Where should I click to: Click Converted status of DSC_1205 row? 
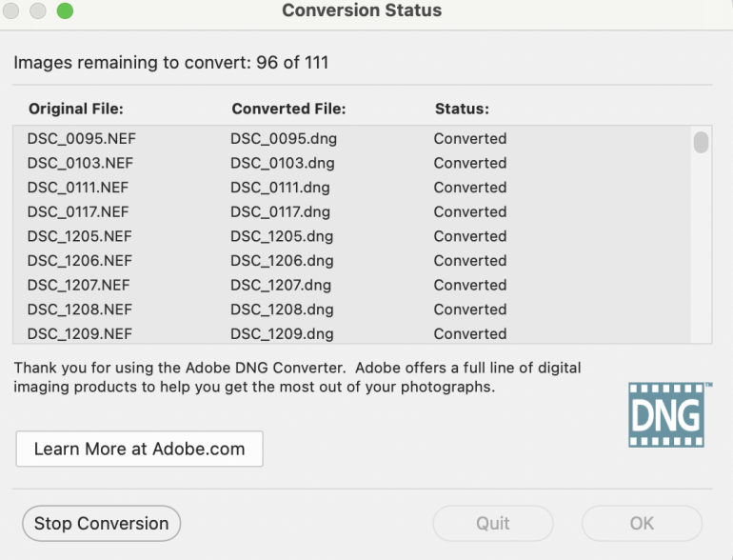470,236
